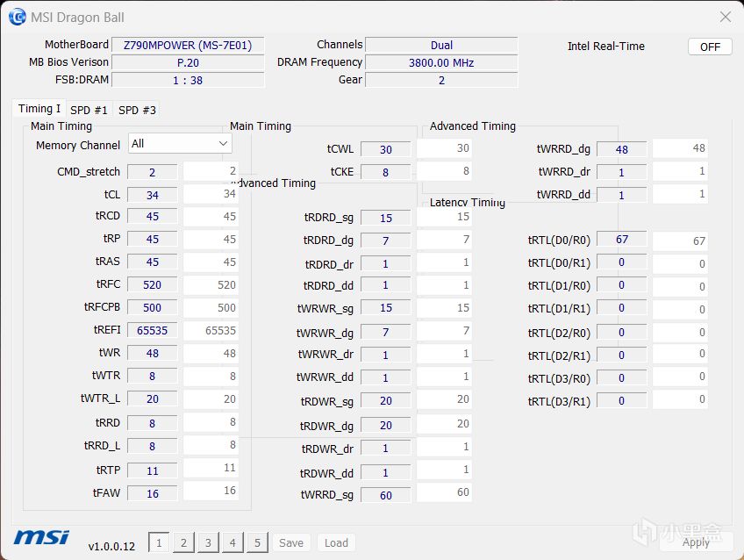744x560 pixels.
Task: Click the tCL value input field
Action: (x=153, y=195)
